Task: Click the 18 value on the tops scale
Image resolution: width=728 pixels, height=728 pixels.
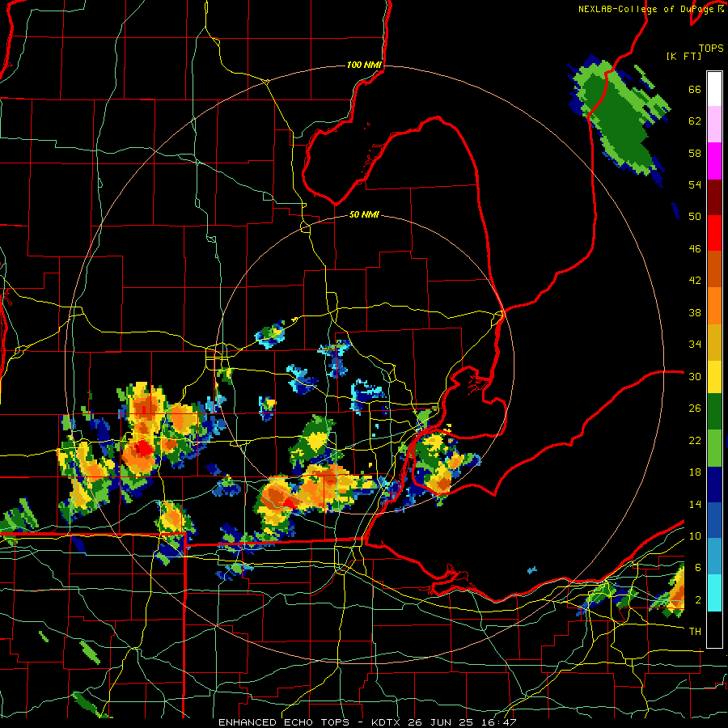Action: (695, 472)
